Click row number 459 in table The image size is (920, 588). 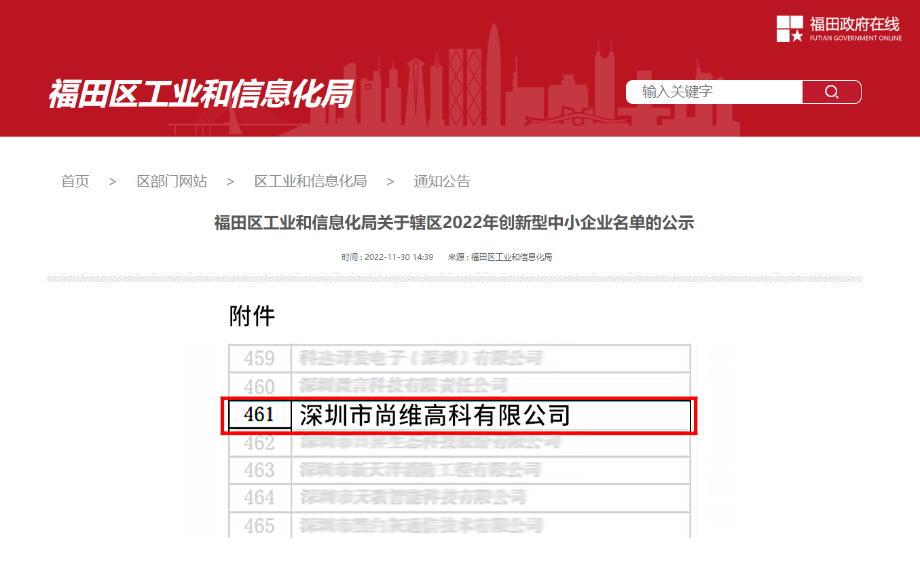click(260, 359)
